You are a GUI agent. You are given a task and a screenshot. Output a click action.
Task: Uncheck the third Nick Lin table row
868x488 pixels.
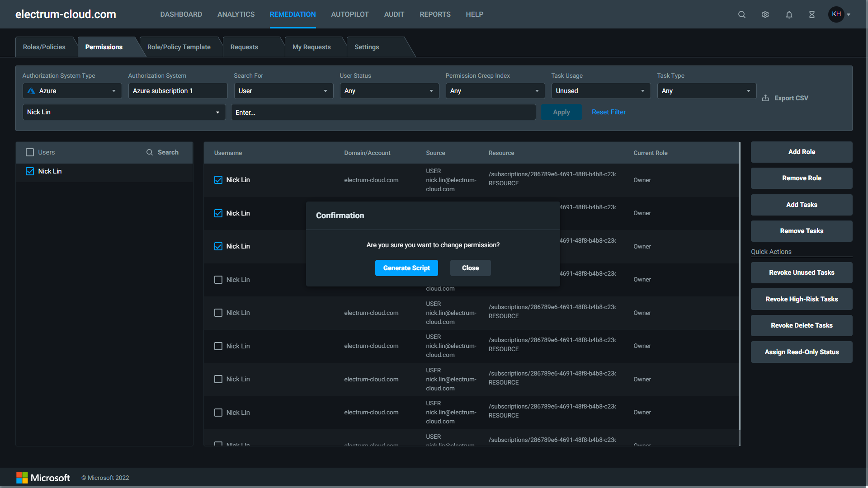218,246
